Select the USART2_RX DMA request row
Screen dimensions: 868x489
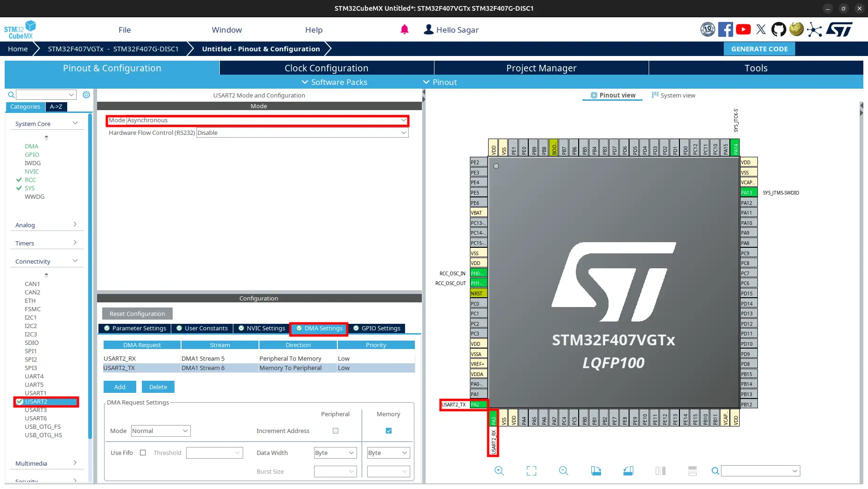tap(259, 359)
